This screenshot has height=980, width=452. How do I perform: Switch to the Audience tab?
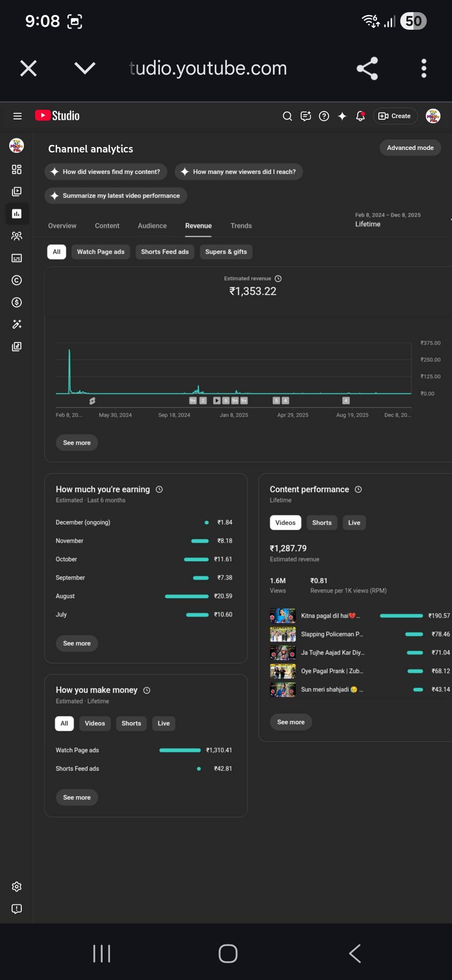point(152,226)
